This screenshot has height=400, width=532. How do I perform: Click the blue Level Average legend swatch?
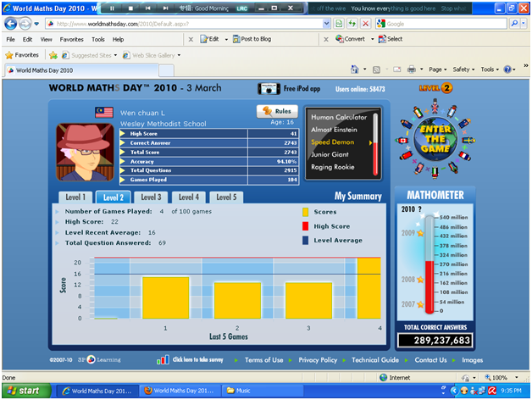tap(305, 241)
